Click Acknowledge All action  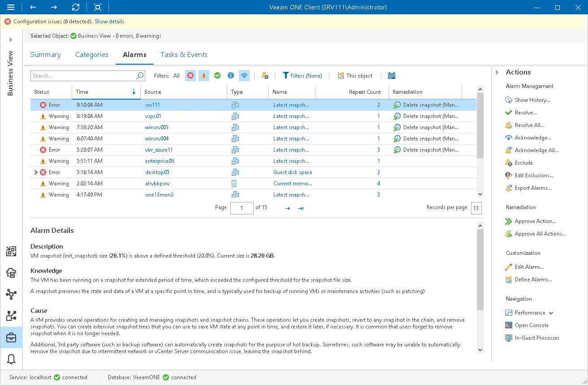[532, 150]
